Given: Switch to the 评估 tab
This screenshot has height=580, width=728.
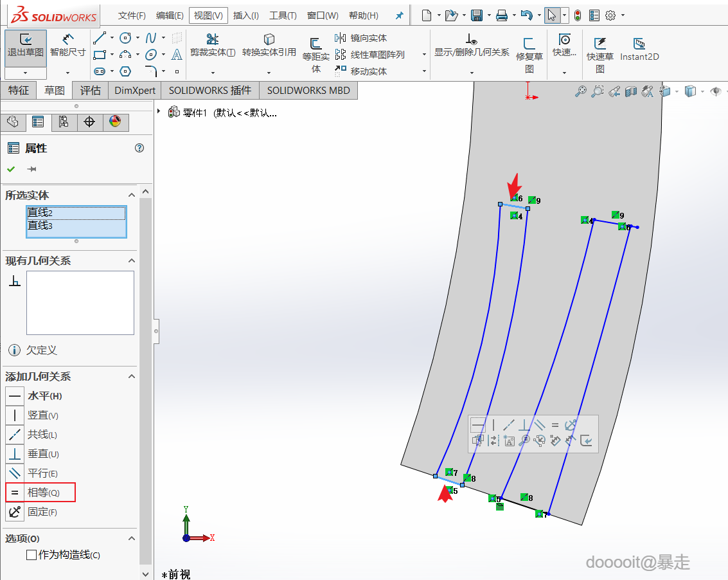Looking at the screenshot, I should pos(90,91).
